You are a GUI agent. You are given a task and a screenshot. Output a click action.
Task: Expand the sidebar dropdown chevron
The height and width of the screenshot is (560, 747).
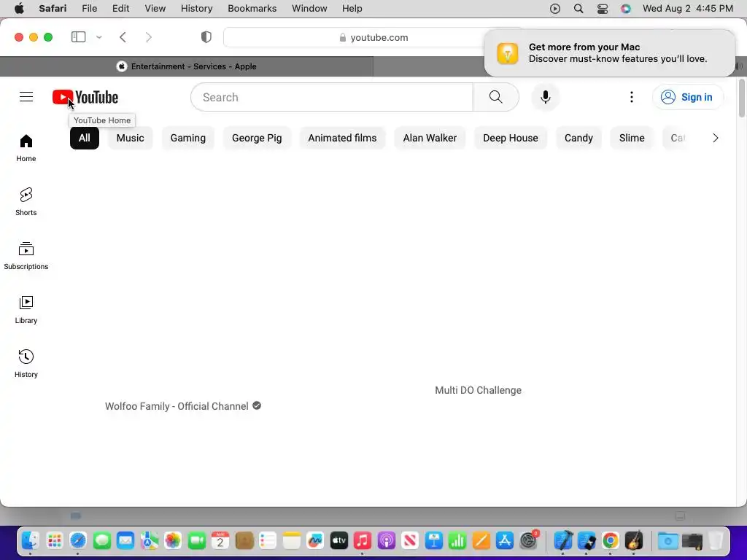[x=99, y=37]
